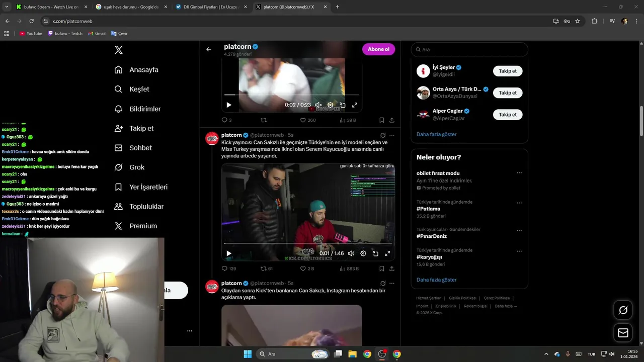Viewport: 644px width, 362px height.
Task: Toggle volume on the 1:46 video
Action: coord(351,253)
